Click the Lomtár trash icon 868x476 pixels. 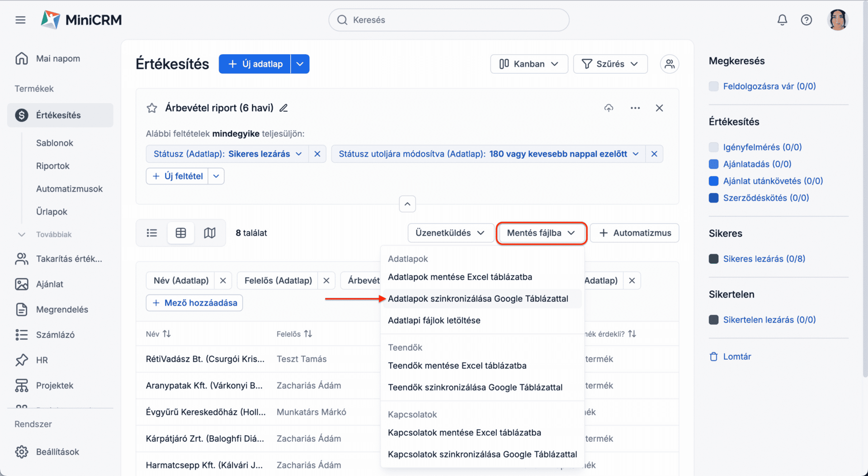coord(714,357)
